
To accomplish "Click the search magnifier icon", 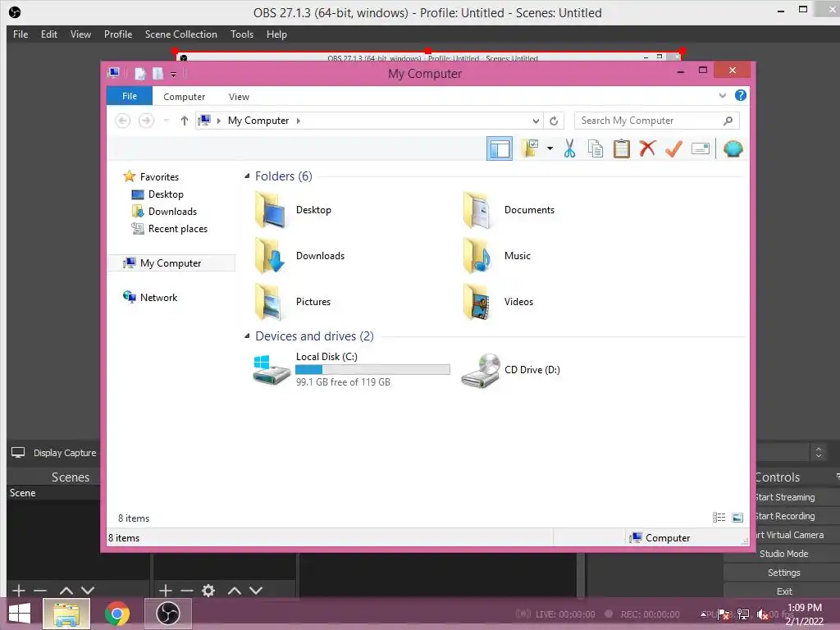I will 728,121.
